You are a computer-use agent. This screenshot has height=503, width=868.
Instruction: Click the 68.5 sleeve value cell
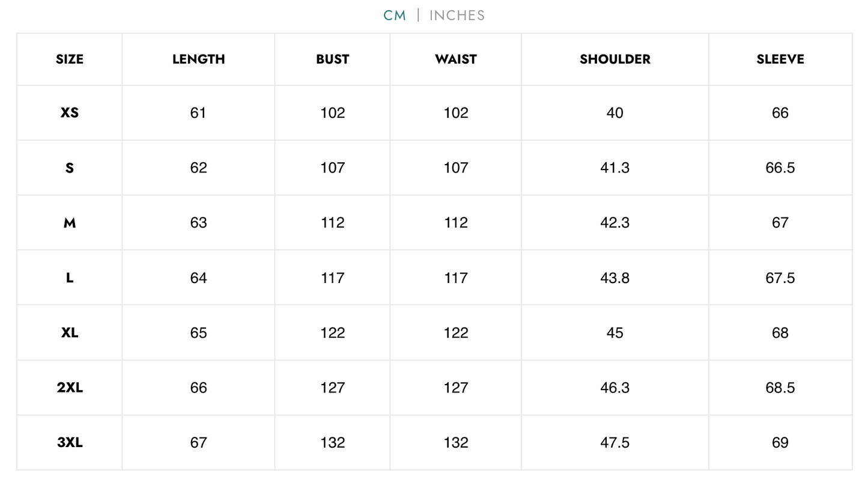click(780, 388)
